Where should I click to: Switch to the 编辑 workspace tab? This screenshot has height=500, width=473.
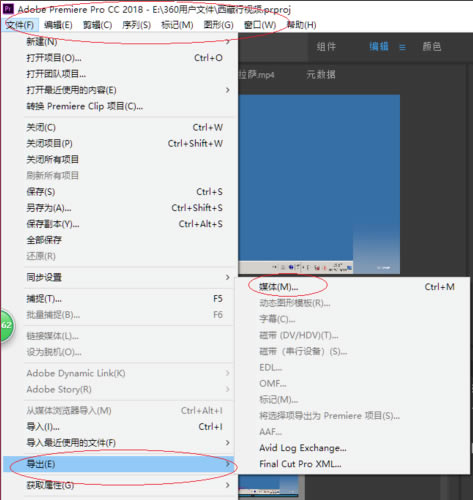379,46
